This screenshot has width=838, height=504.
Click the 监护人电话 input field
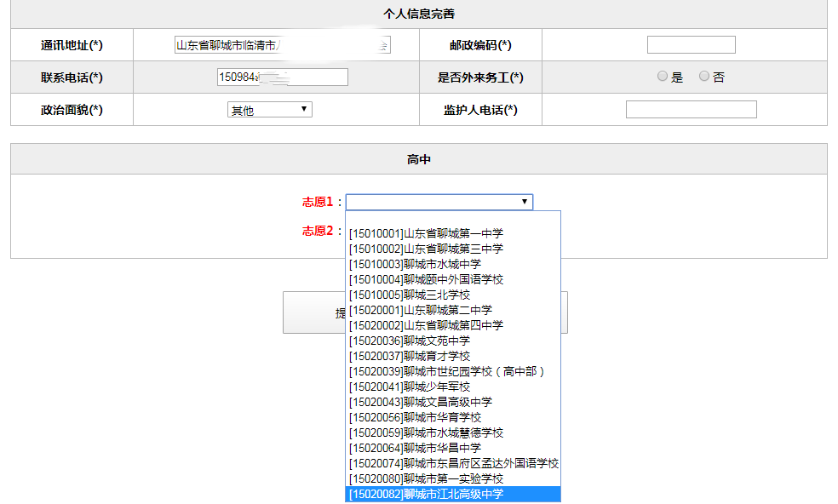point(691,109)
